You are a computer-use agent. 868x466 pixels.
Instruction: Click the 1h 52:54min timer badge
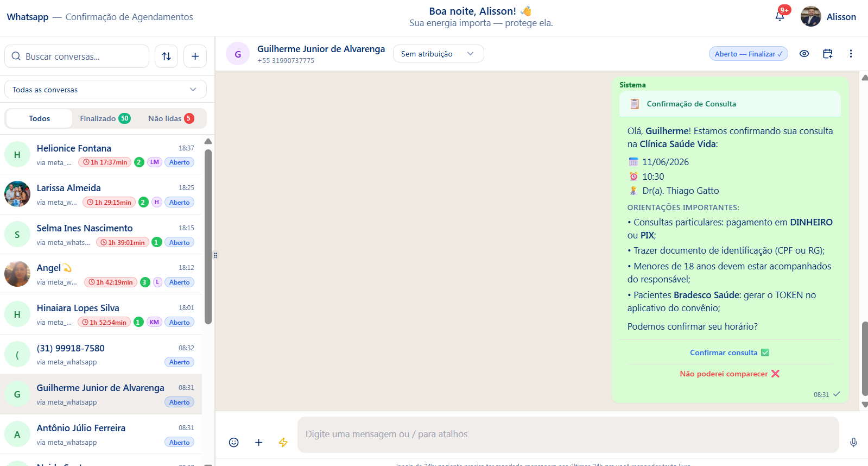pyautogui.click(x=104, y=323)
